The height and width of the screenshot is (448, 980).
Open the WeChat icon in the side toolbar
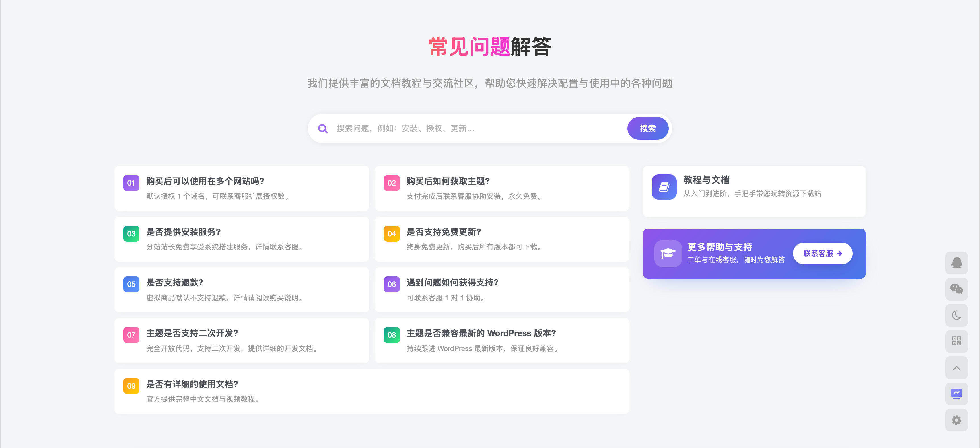tap(956, 289)
